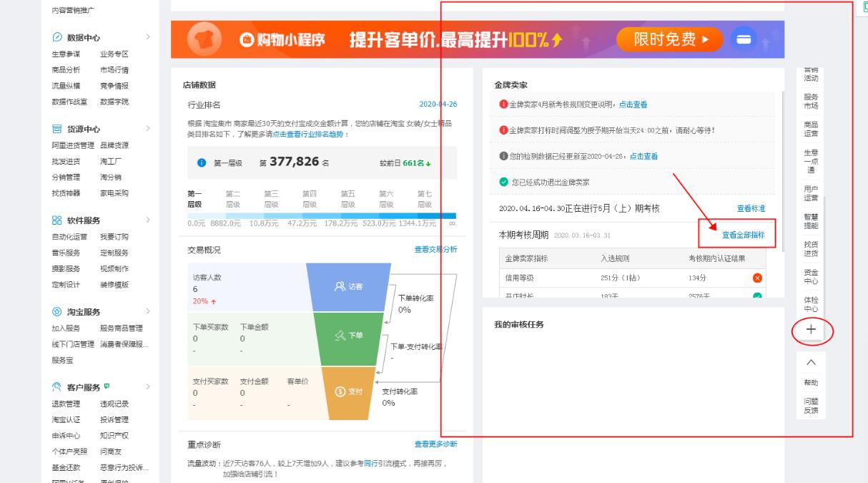Open 资金中心 from the right sidebar

coord(812,278)
